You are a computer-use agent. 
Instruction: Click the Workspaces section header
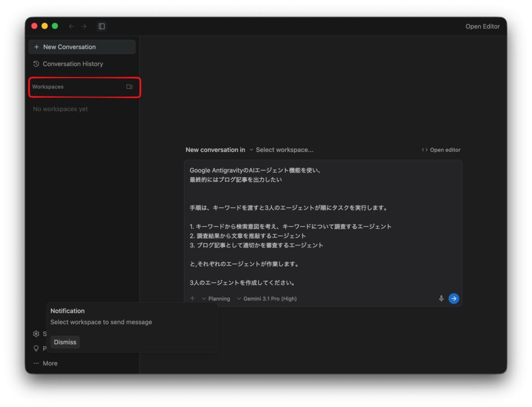pyautogui.click(x=48, y=87)
